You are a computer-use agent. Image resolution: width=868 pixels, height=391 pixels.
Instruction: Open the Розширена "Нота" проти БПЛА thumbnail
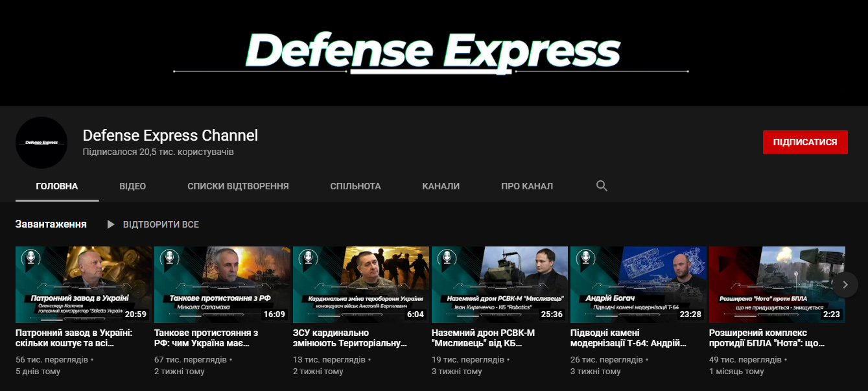click(777, 284)
